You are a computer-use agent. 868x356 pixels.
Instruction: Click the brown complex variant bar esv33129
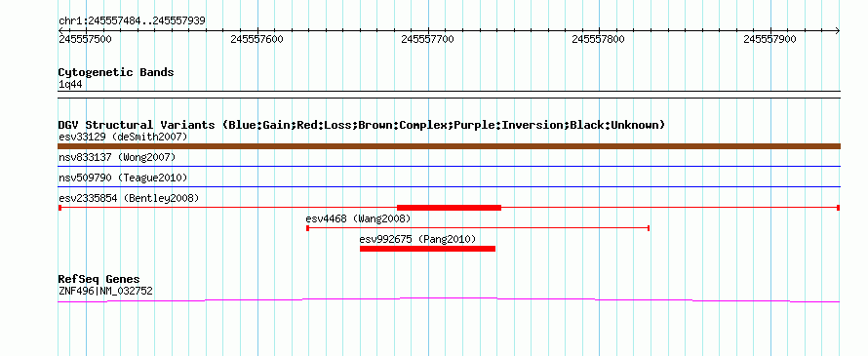[449, 146]
